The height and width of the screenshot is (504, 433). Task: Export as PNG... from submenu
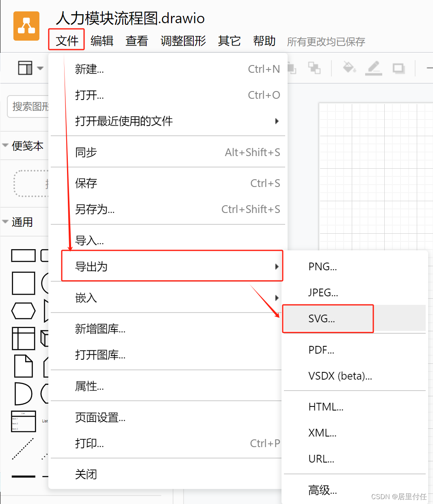click(x=355, y=267)
